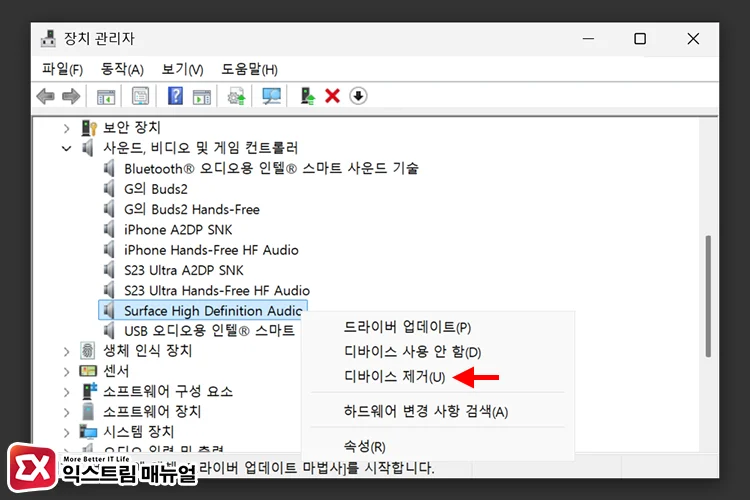Select iPhone A2DP SNK device

[178, 230]
